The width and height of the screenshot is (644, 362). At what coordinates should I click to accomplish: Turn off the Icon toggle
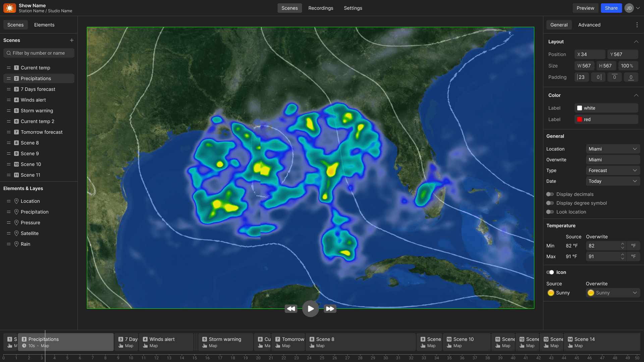[x=550, y=272]
